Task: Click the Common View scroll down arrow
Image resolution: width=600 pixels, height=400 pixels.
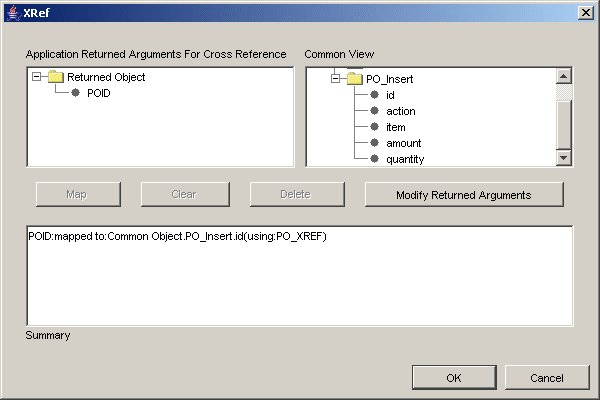Action: pyautogui.click(x=564, y=157)
